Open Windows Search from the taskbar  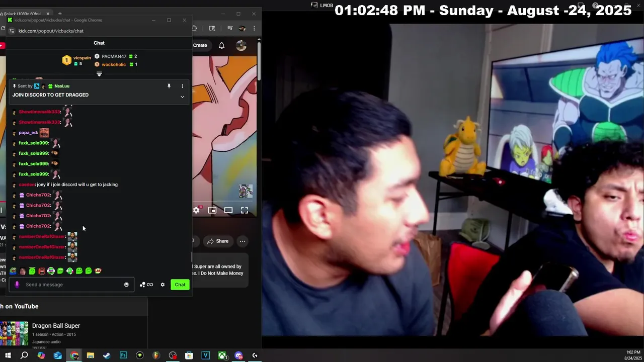click(24, 355)
